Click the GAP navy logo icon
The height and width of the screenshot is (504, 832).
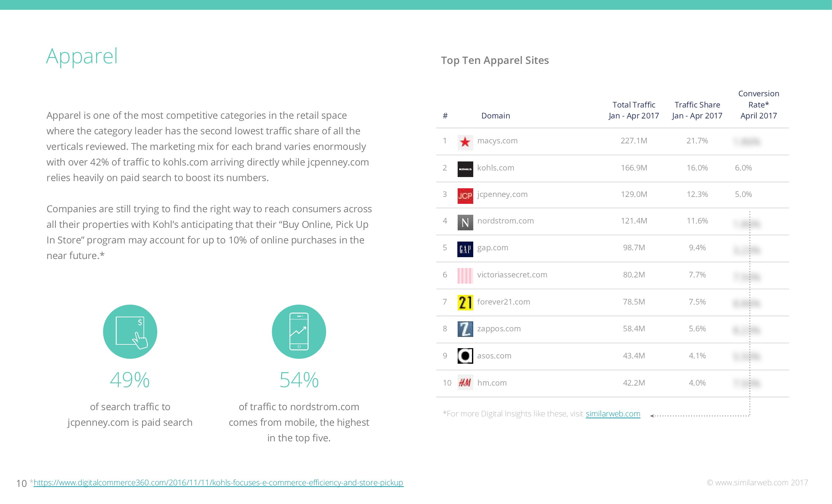[x=465, y=249]
